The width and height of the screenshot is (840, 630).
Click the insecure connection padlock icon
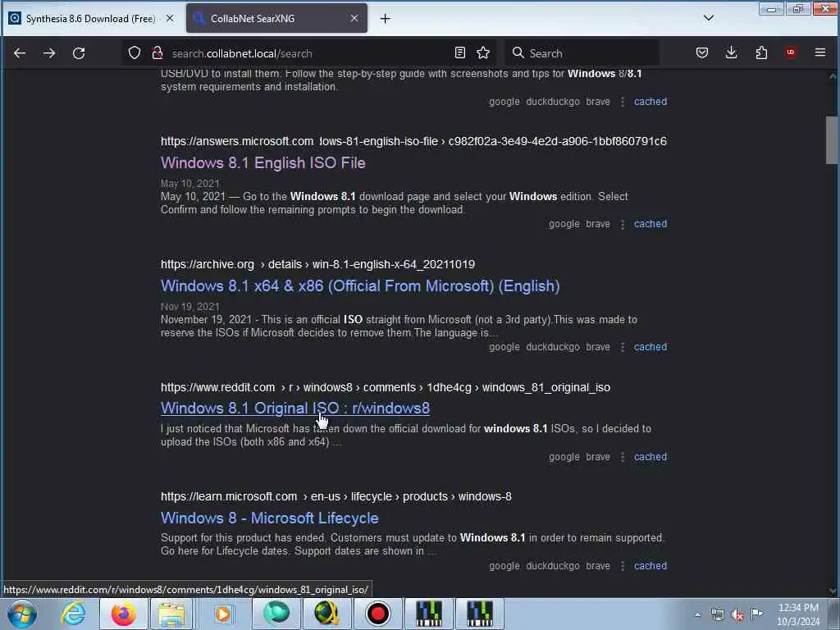tap(157, 52)
